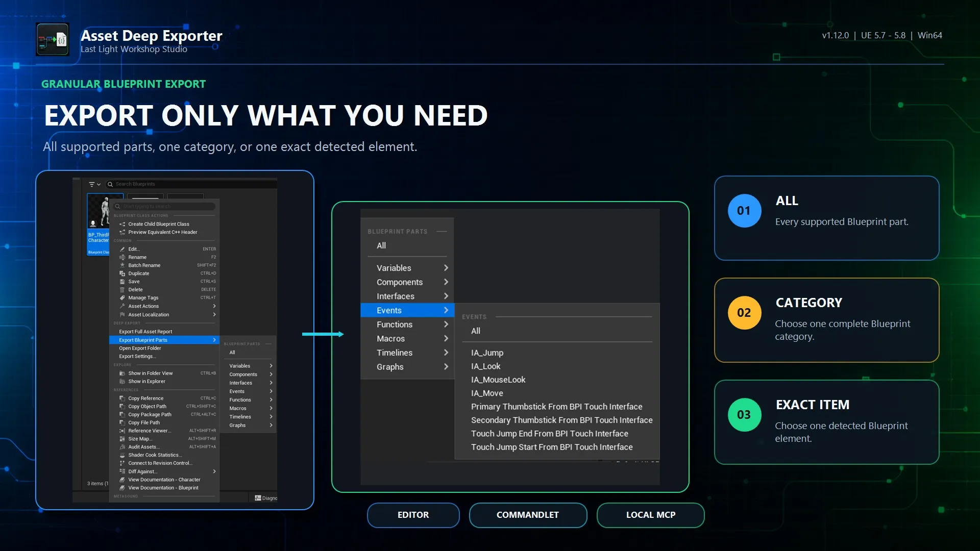Click the Audit Assets icon
980x551 pixels.
pos(122,447)
